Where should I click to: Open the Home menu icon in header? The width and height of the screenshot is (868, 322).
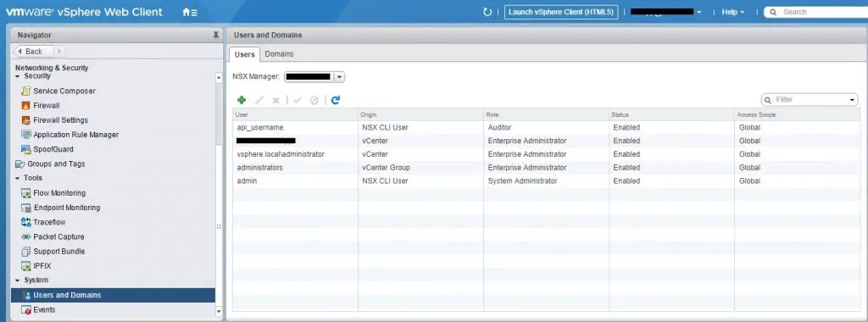[189, 12]
